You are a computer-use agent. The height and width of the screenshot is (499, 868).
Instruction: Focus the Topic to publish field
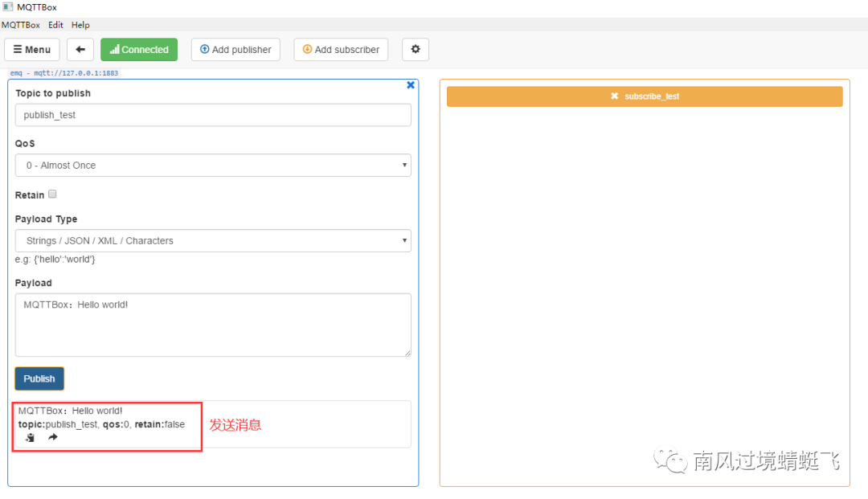click(213, 115)
